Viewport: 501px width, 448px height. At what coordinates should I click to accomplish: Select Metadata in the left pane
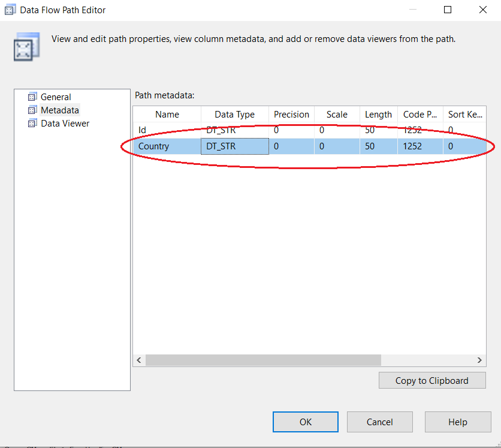(x=59, y=110)
